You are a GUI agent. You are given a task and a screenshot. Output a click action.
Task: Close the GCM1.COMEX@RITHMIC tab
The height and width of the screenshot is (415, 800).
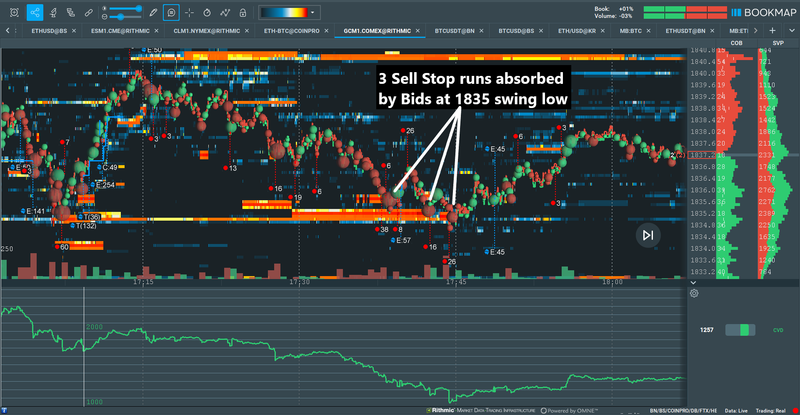coord(417,31)
